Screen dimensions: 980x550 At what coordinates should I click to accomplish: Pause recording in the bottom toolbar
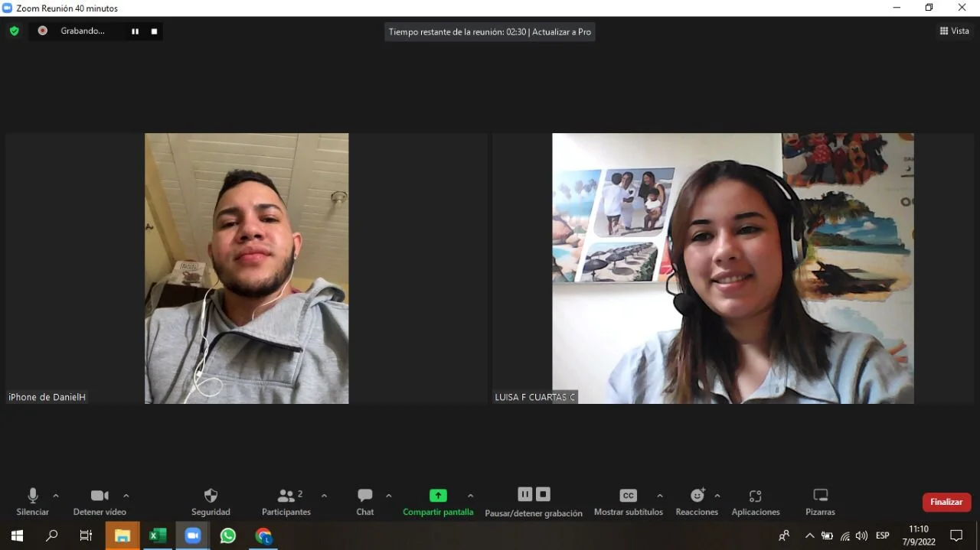(524, 494)
